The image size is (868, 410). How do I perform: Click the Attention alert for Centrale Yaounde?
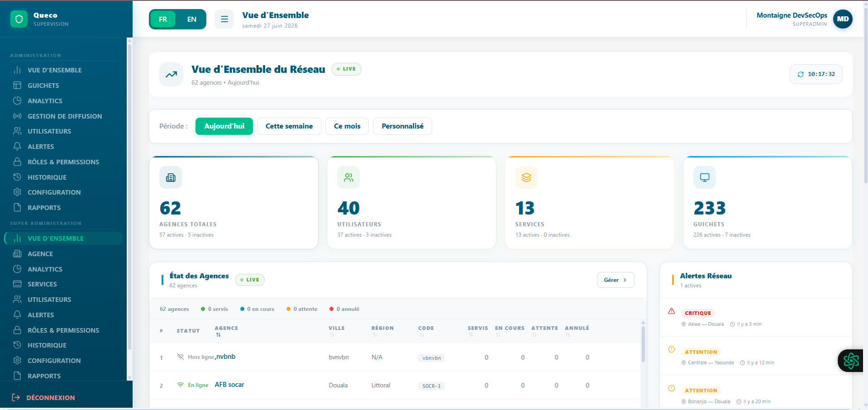pyautogui.click(x=756, y=356)
